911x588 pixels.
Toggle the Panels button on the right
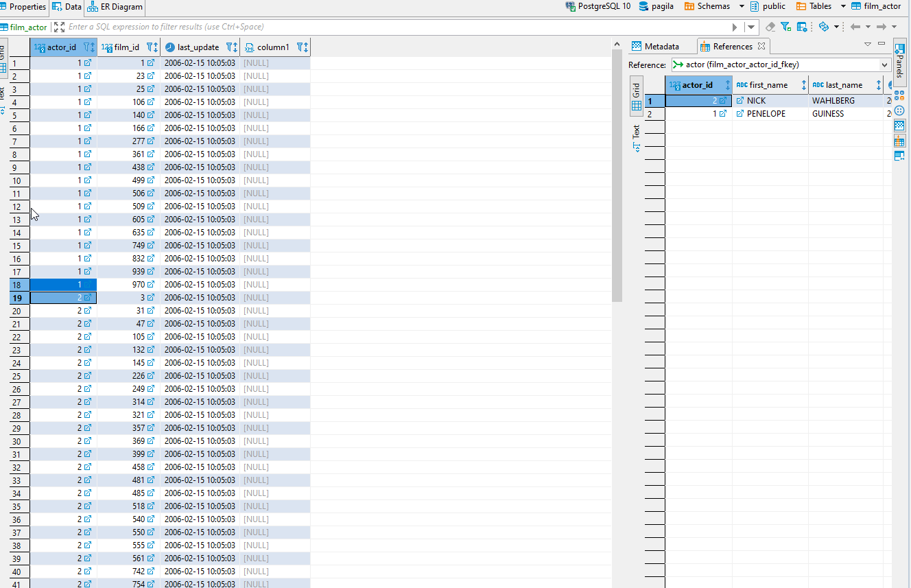900,61
